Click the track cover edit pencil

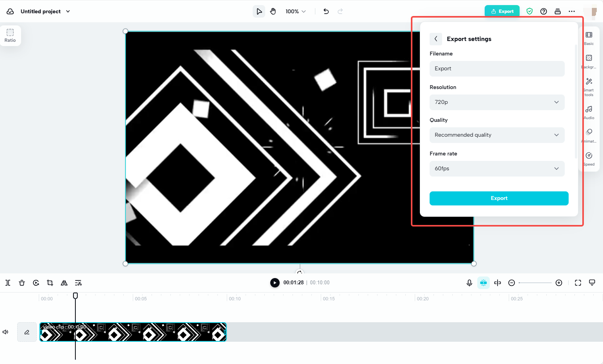click(x=27, y=332)
